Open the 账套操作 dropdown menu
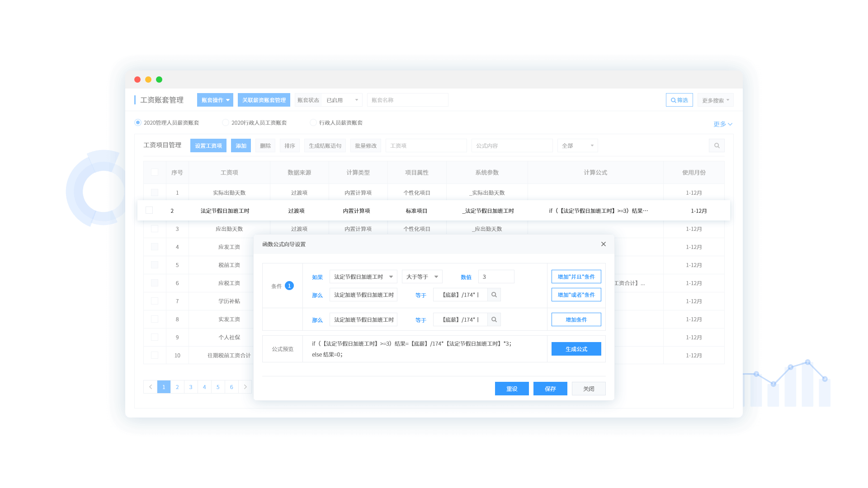The image size is (868, 488). tap(215, 100)
